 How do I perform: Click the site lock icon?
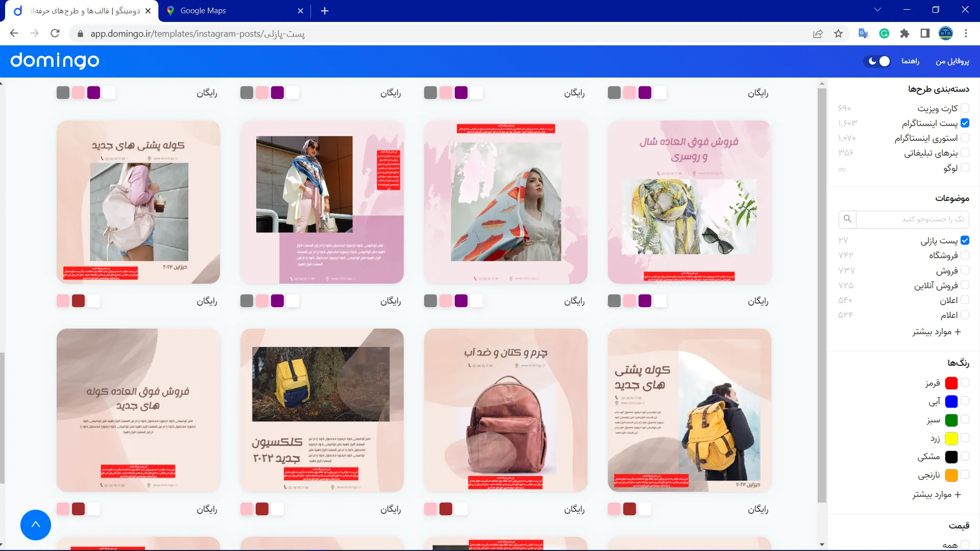point(80,34)
